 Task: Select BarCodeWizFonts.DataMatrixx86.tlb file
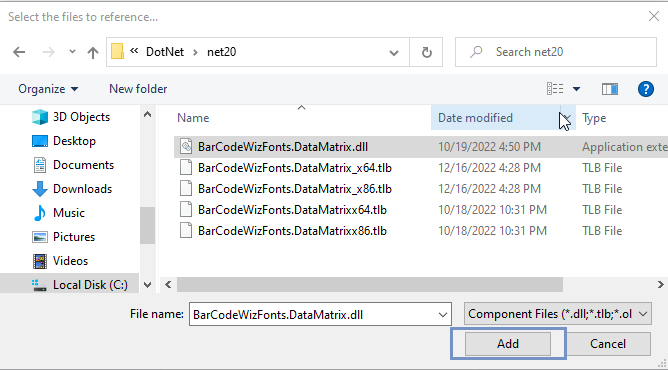292,231
